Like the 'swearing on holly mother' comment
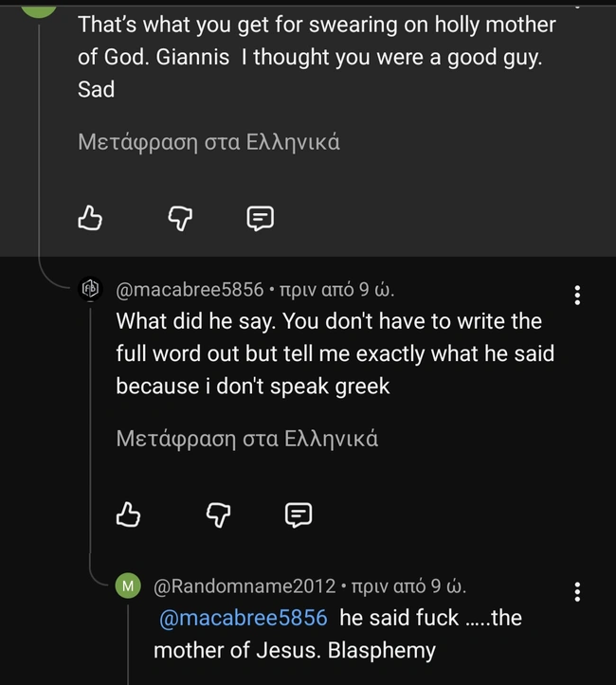The image size is (616, 685). click(x=89, y=219)
